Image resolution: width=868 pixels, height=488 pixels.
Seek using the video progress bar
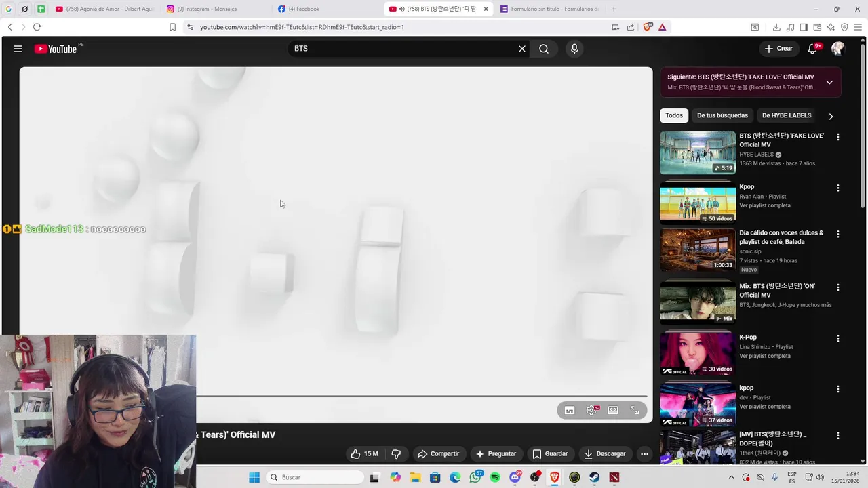[421, 396]
